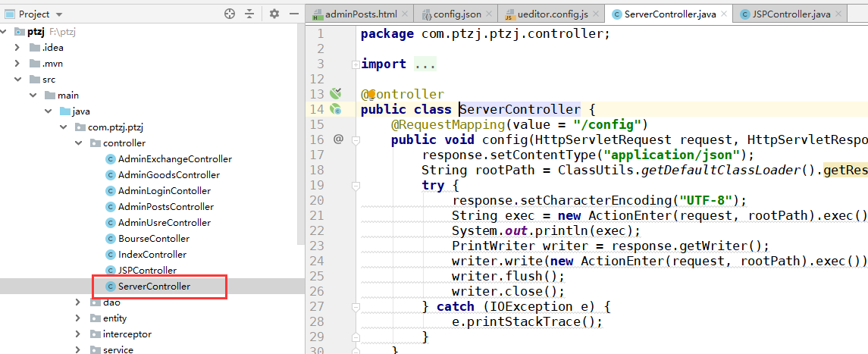Image resolution: width=868 pixels, height=354 pixels.
Task: Collapse the java folder
Action: [49, 111]
